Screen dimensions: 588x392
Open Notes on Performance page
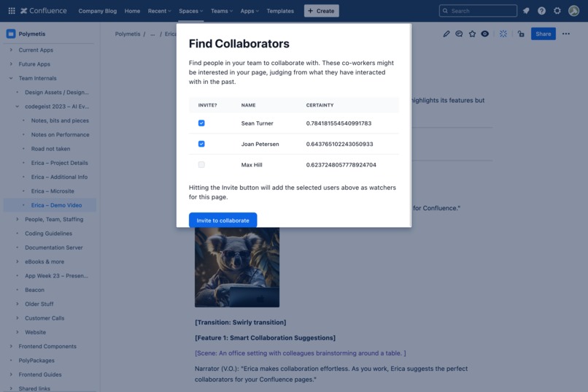tap(60, 134)
